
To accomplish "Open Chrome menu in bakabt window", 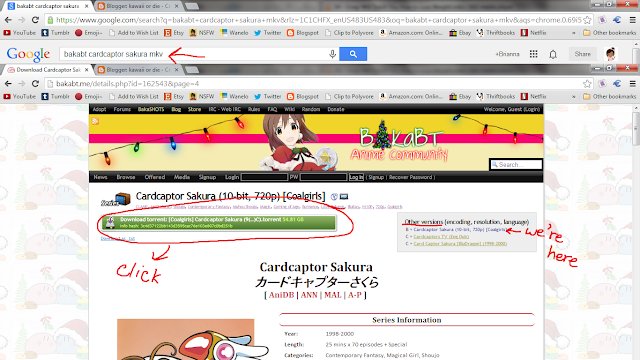I will click(632, 84).
